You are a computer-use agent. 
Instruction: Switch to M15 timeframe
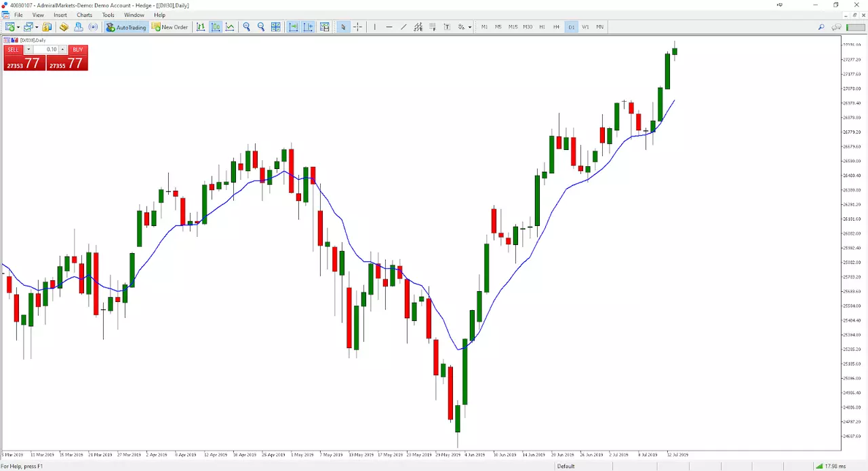[513, 27]
